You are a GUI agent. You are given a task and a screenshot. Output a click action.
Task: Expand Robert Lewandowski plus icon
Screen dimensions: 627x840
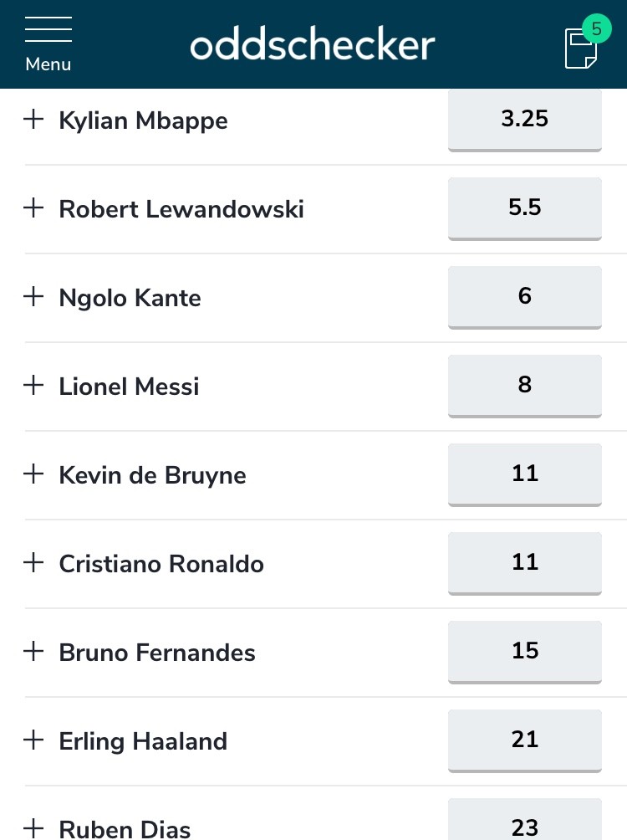pos(33,207)
